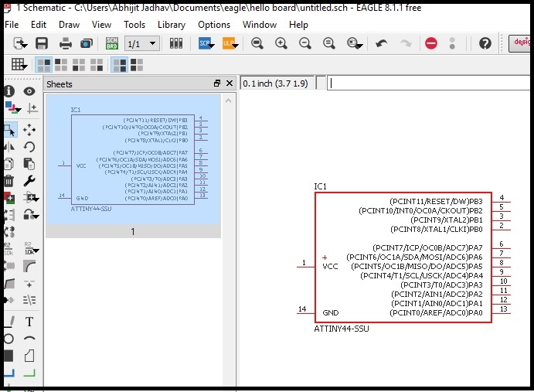Viewport: 534px width, 392px height.
Task: Run a script with SCR icon
Action: (x=206, y=43)
